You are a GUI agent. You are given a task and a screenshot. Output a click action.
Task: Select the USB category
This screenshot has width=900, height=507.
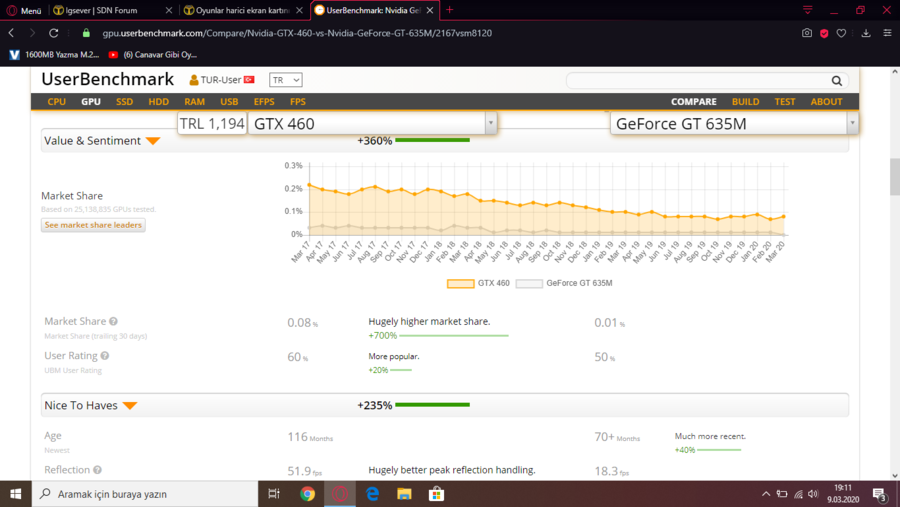(229, 102)
